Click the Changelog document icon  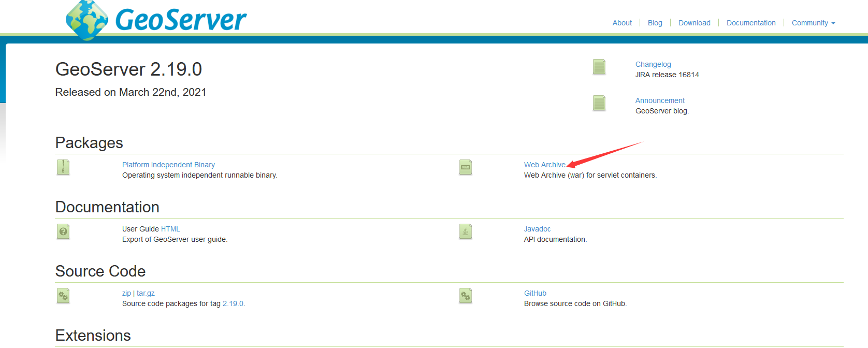(x=599, y=67)
